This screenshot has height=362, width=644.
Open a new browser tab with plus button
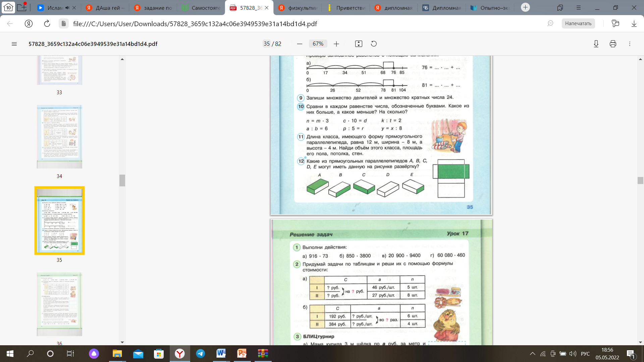[525, 7]
